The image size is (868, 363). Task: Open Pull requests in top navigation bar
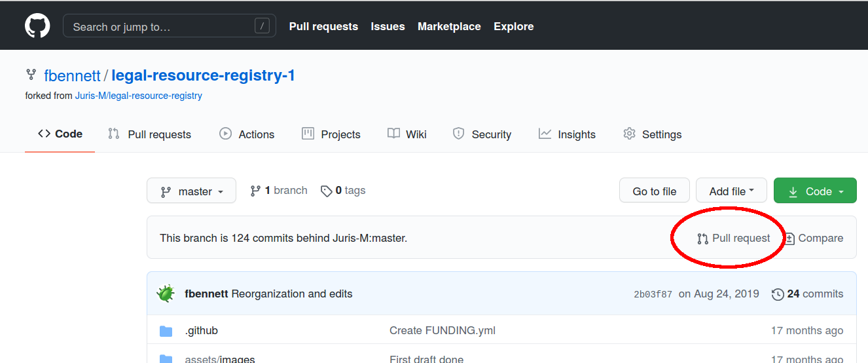point(323,26)
